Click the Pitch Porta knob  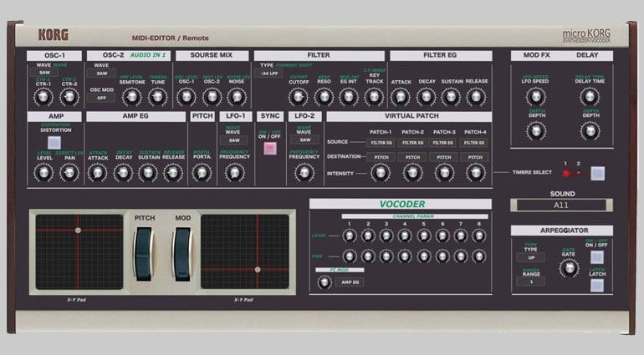(x=202, y=173)
